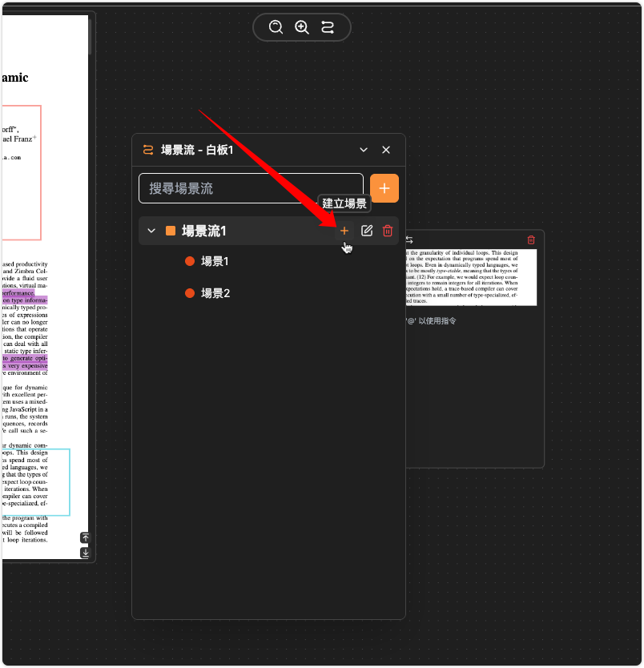Click the swap arrows icon on the card
Screen dimensions: 644x668
click(x=409, y=239)
